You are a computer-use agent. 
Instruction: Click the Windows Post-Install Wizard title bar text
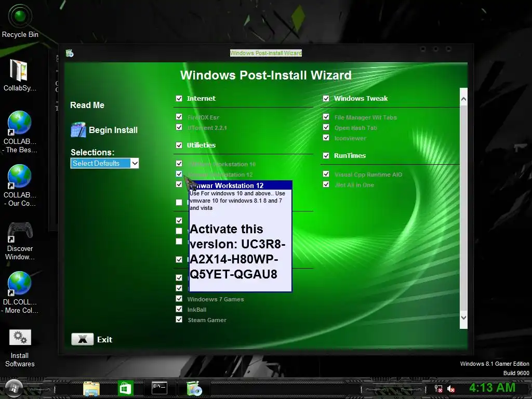click(265, 53)
